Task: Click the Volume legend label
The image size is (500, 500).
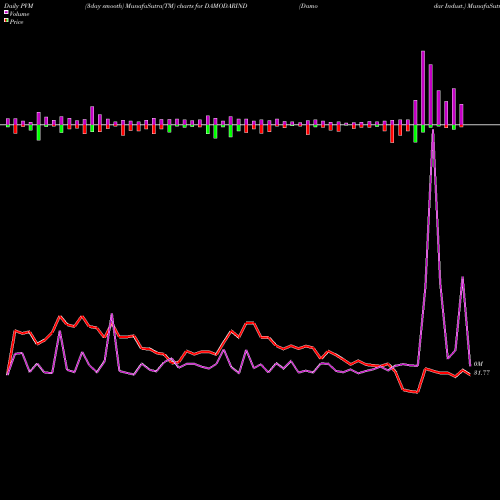Action: click(19, 14)
